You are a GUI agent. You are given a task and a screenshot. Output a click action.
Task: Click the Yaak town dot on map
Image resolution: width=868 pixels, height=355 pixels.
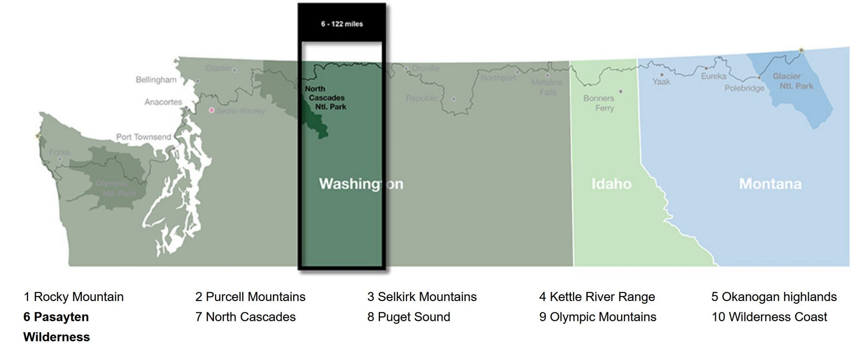click(662, 74)
